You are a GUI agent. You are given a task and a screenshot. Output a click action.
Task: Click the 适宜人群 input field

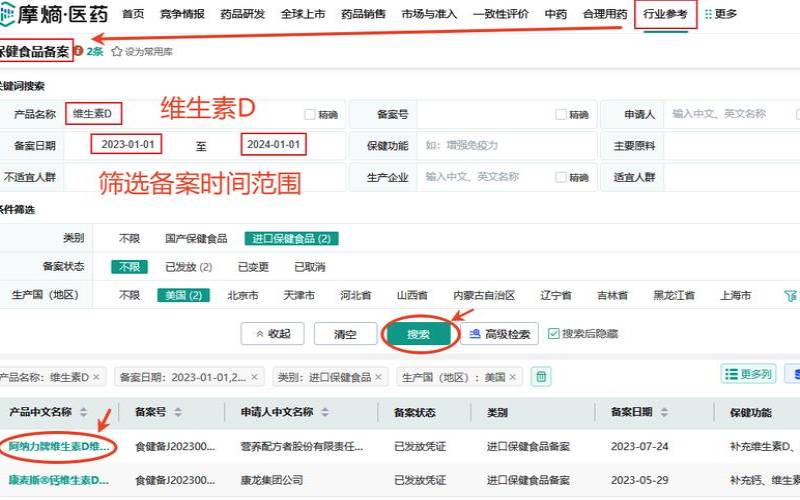(732, 177)
